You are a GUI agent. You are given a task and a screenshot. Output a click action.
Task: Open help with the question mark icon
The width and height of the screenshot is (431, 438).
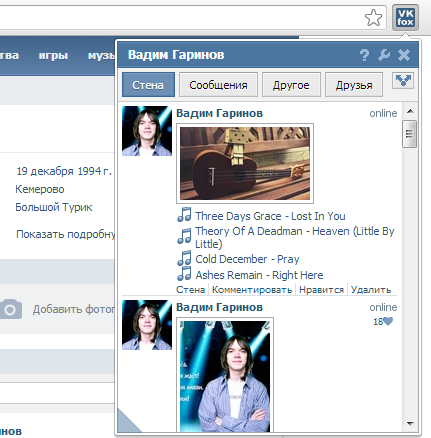[x=364, y=55]
